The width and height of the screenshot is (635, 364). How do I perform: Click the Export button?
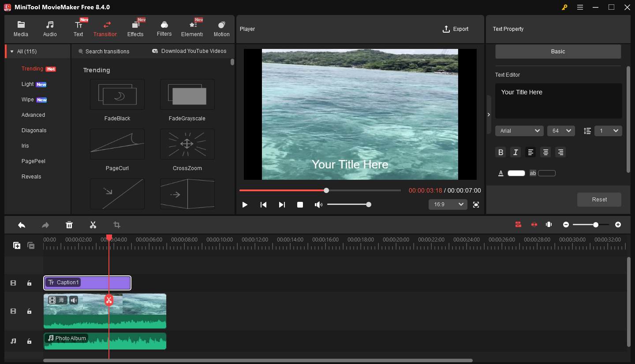point(456,29)
